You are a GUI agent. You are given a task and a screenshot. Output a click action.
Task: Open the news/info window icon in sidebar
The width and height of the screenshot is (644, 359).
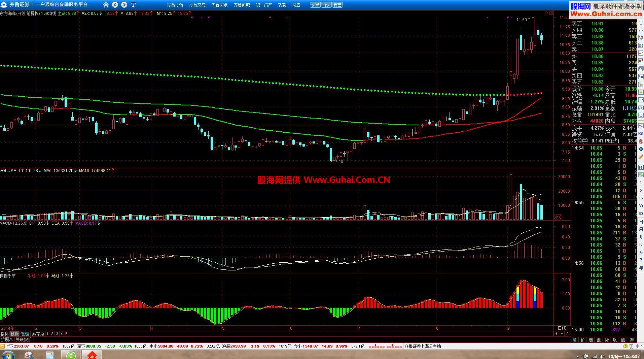(641, 68)
